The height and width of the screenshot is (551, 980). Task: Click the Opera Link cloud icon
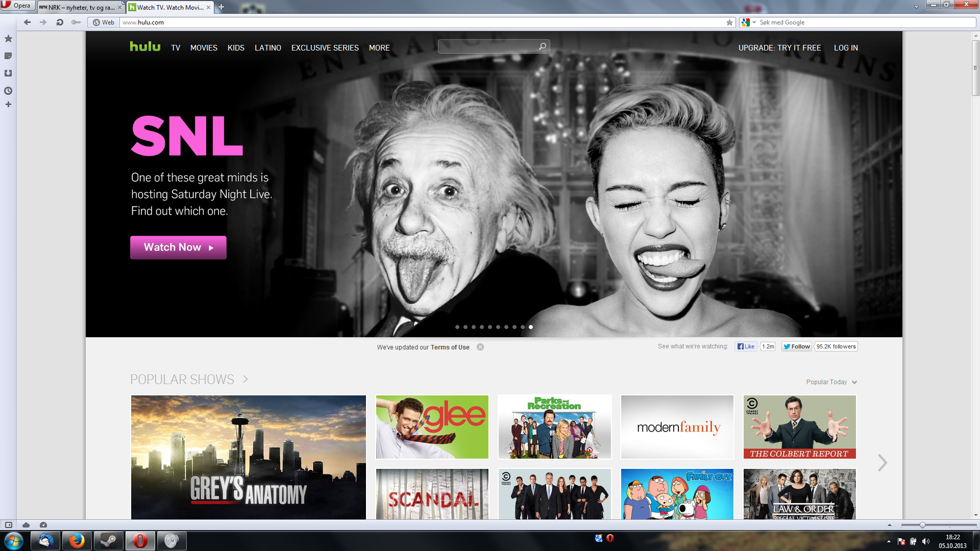coord(26,525)
